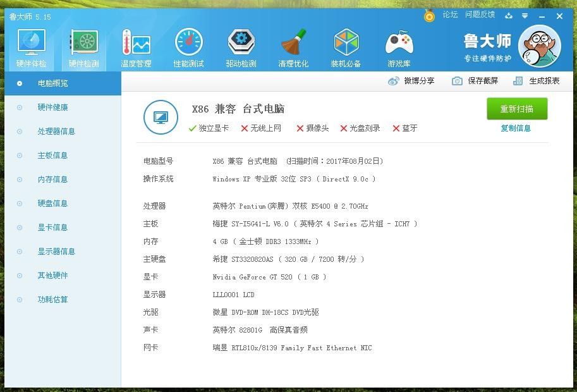Image resolution: width=577 pixels, height=392 pixels.
Task: Click the Pentium E5400 processor value
Action: pyautogui.click(x=290, y=206)
